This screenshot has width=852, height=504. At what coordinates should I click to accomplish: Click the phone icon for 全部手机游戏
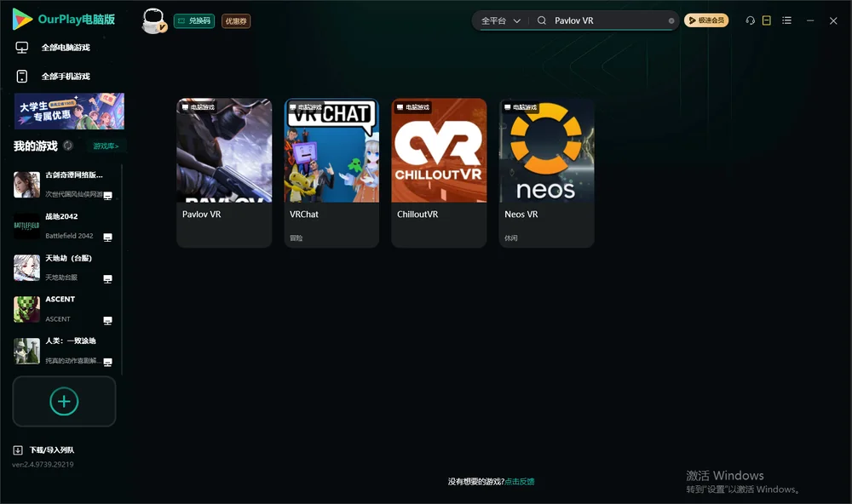pos(22,77)
